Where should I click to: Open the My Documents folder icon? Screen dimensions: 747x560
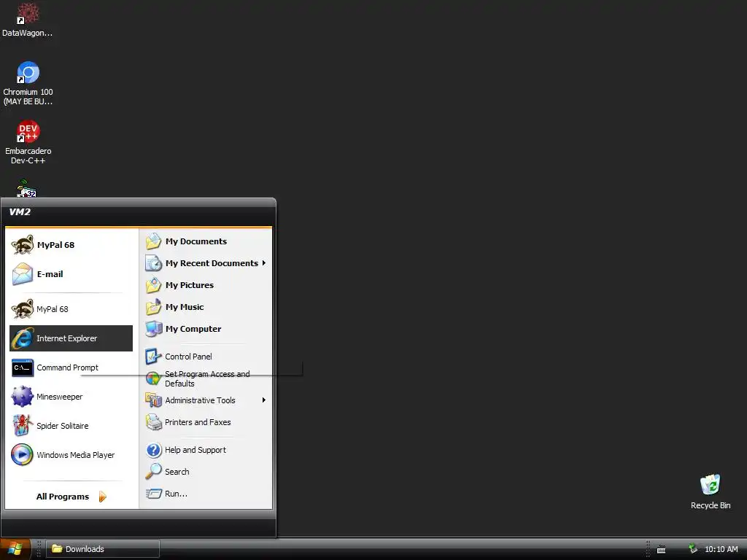pos(153,241)
